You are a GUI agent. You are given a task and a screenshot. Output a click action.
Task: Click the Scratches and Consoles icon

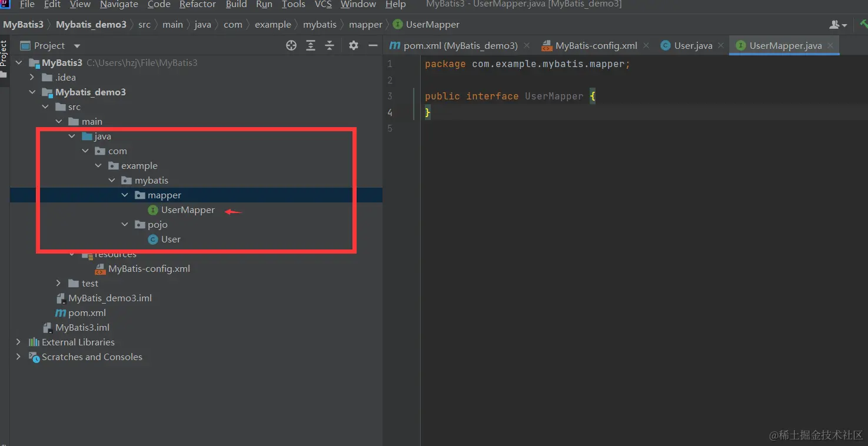click(x=34, y=357)
